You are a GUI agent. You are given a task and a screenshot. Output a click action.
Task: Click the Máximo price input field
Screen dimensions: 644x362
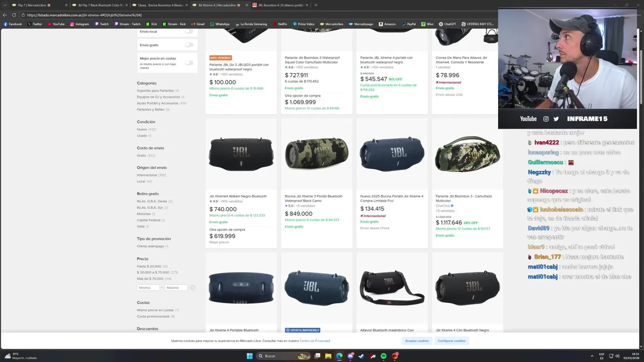176,288
